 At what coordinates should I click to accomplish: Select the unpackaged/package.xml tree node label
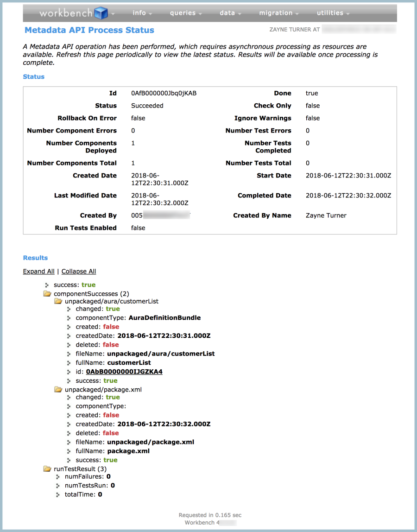[103, 390]
